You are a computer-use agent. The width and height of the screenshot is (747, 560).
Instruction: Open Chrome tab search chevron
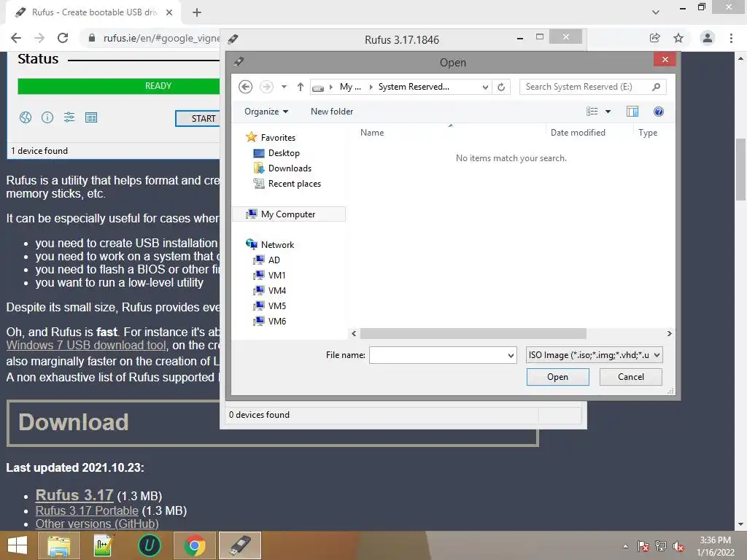(x=656, y=12)
